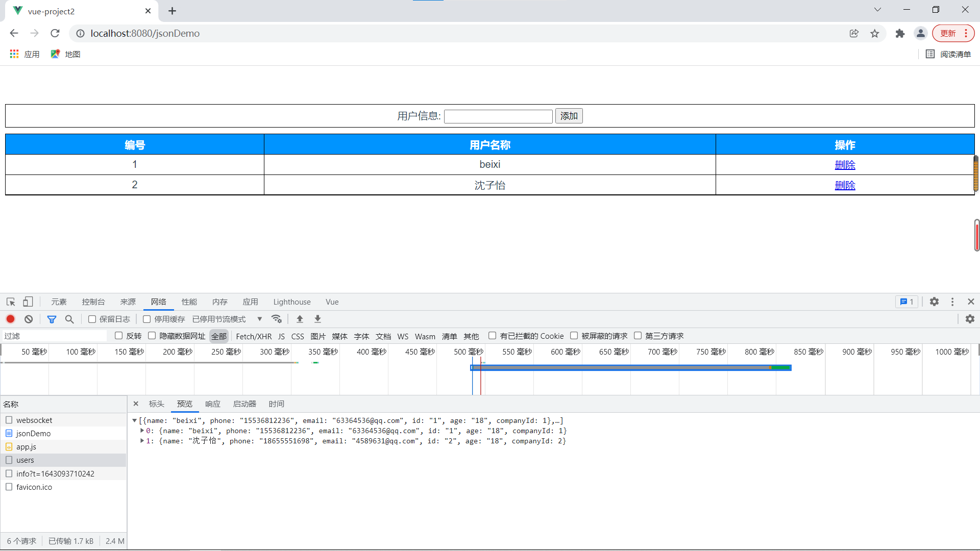Open DevTools main settings gear
Screen dimensions: 980x551
(934, 302)
